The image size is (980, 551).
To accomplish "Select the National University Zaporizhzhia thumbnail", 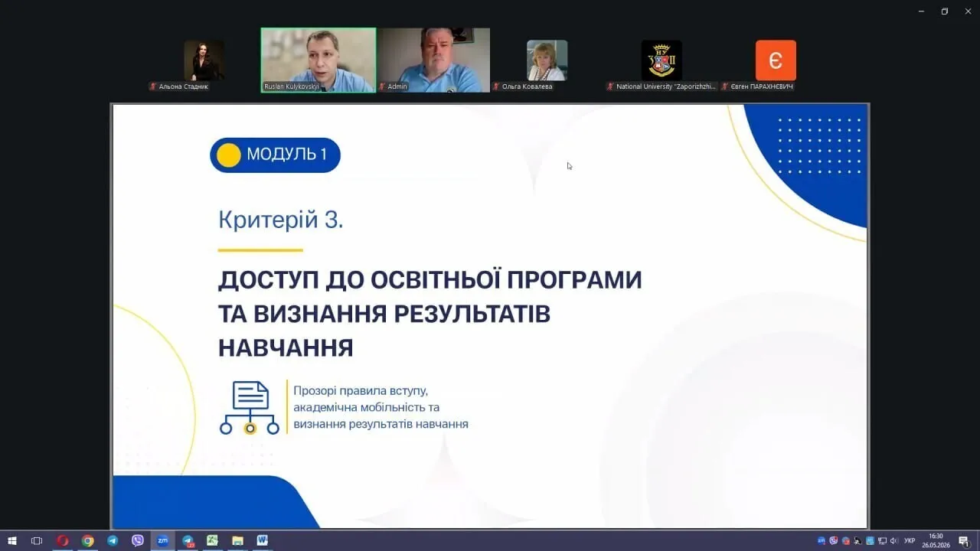I will 661,60.
